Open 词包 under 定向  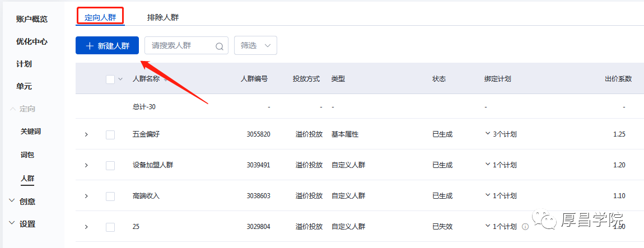[27, 155]
